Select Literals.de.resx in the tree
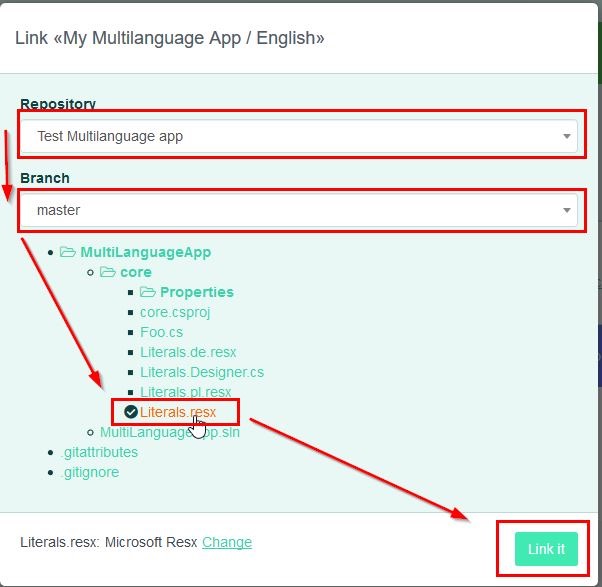 [188, 352]
